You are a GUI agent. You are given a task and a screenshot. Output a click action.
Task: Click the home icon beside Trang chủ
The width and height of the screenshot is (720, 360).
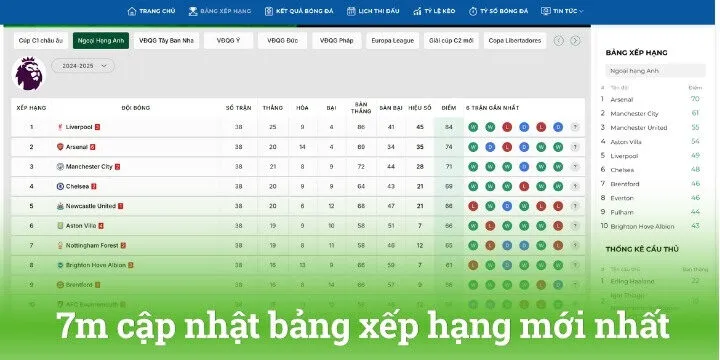click(x=132, y=11)
